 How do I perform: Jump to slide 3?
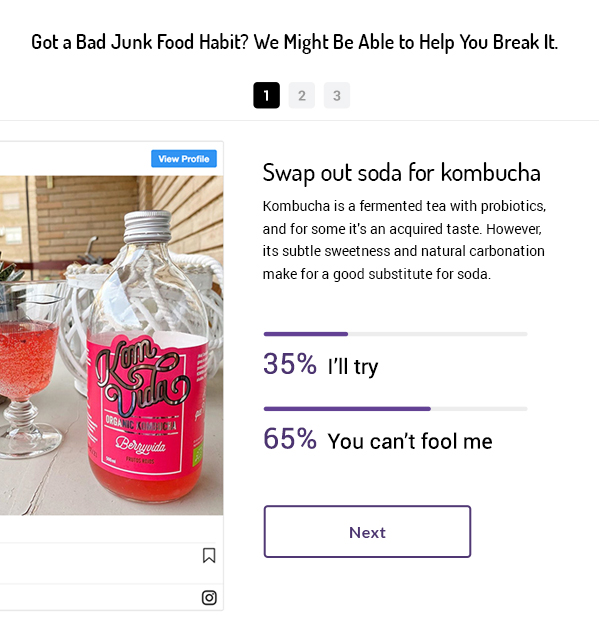tap(337, 96)
